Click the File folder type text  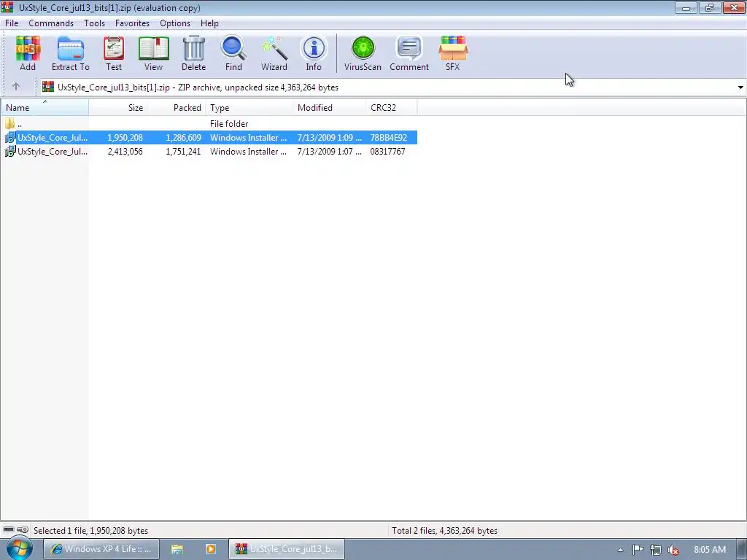click(229, 124)
